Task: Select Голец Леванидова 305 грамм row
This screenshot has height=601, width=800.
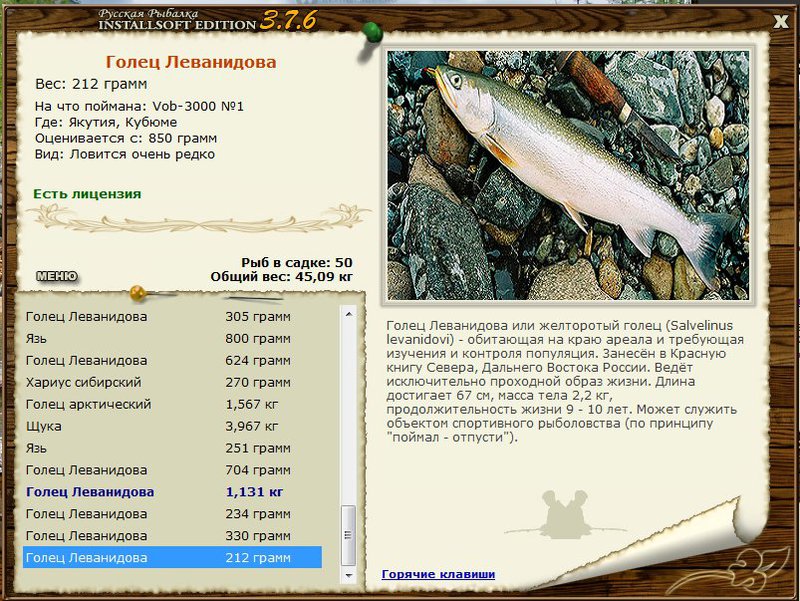Action: coord(172,316)
